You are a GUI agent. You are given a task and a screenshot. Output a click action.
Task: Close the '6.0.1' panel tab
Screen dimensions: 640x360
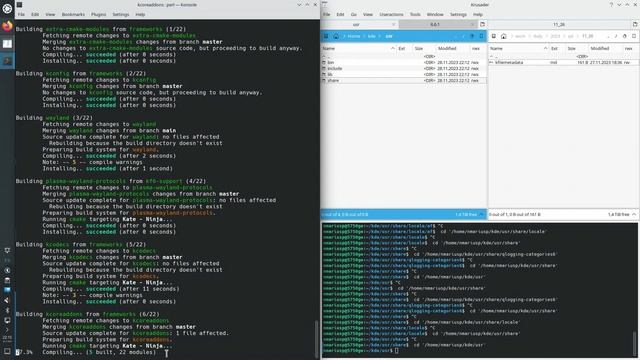(473, 24)
